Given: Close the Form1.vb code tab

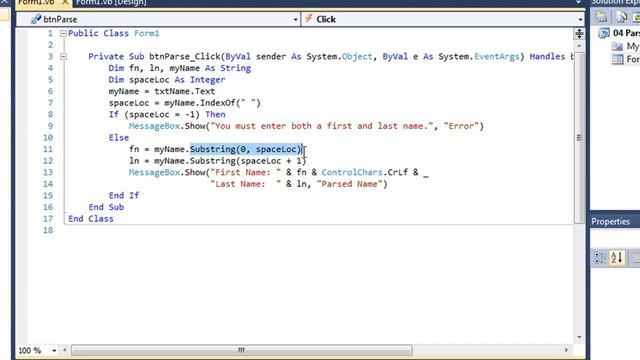Looking at the screenshot, I should 65,2.
